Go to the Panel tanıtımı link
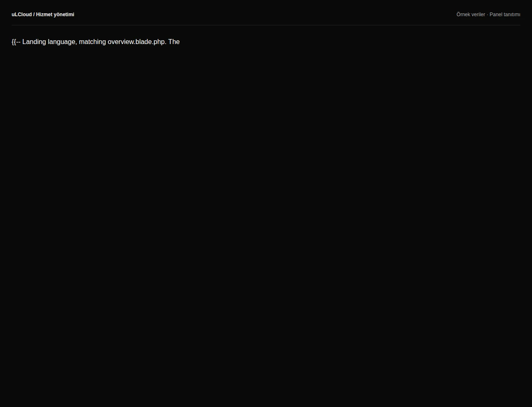 coord(505,15)
